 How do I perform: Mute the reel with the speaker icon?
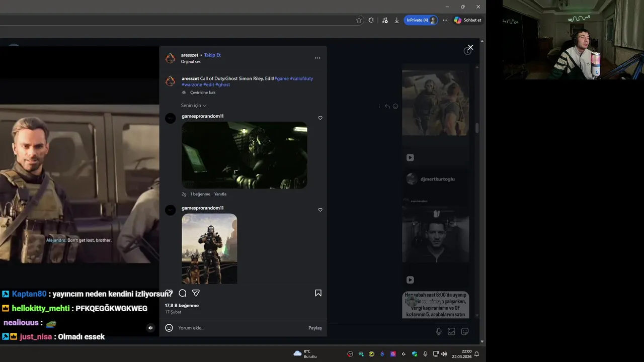[x=150, y=328]
